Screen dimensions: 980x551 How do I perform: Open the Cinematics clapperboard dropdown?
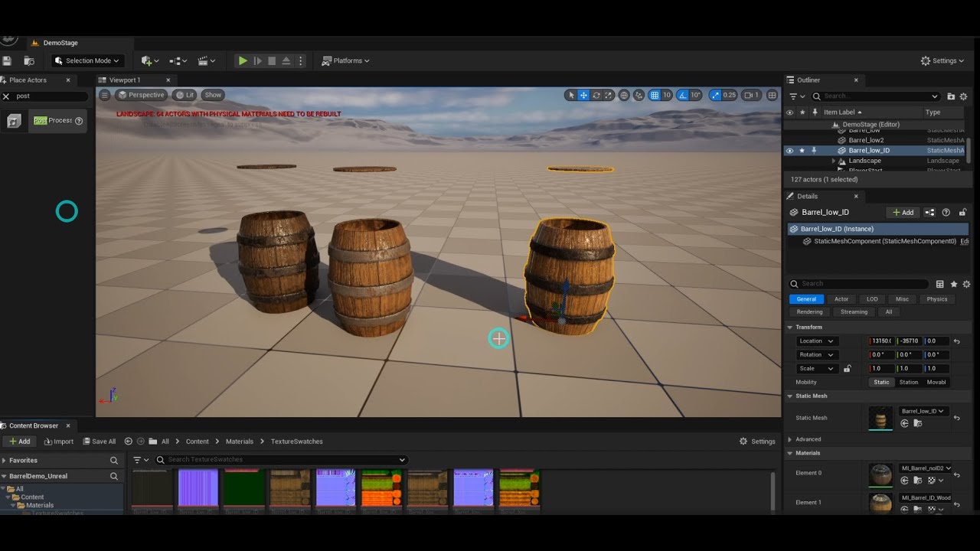tap(207, 60)
